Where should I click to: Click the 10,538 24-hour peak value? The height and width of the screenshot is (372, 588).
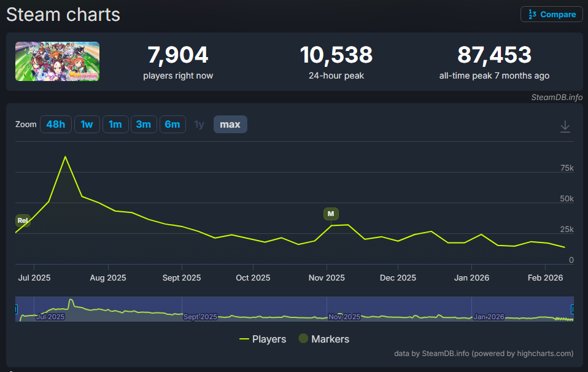coord(336,55)
